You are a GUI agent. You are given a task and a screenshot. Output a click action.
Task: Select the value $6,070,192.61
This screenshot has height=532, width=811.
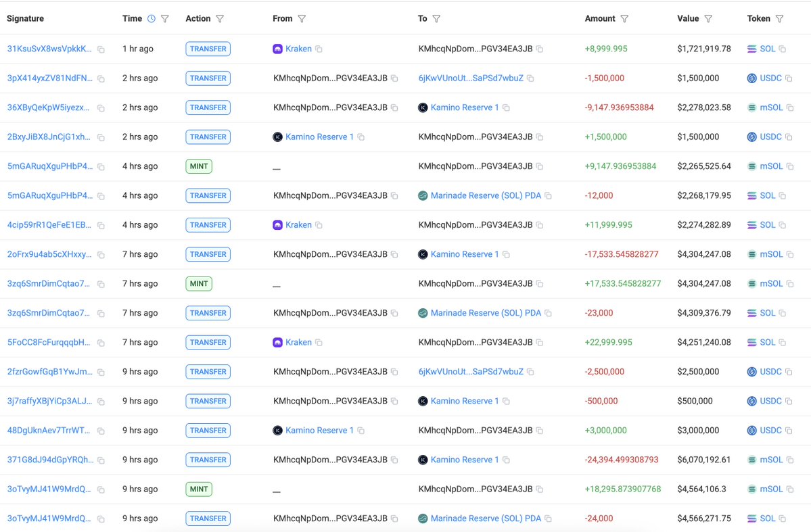click(x=704, y=460)
